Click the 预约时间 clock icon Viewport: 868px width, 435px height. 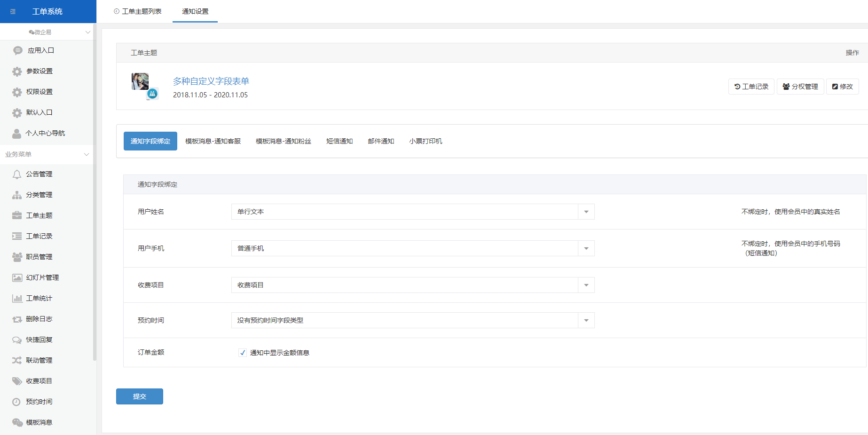pyautogui.click(x=16, y=402)
